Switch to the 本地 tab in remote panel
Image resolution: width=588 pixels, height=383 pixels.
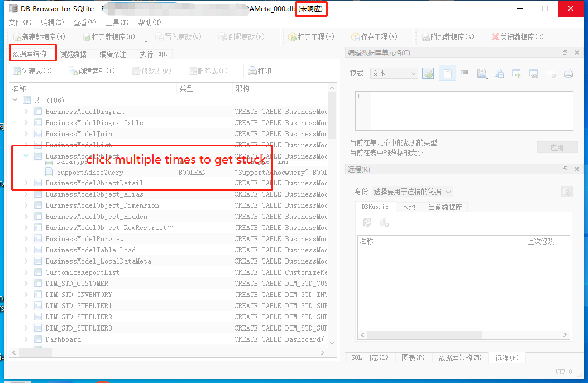tap(408, 207)
